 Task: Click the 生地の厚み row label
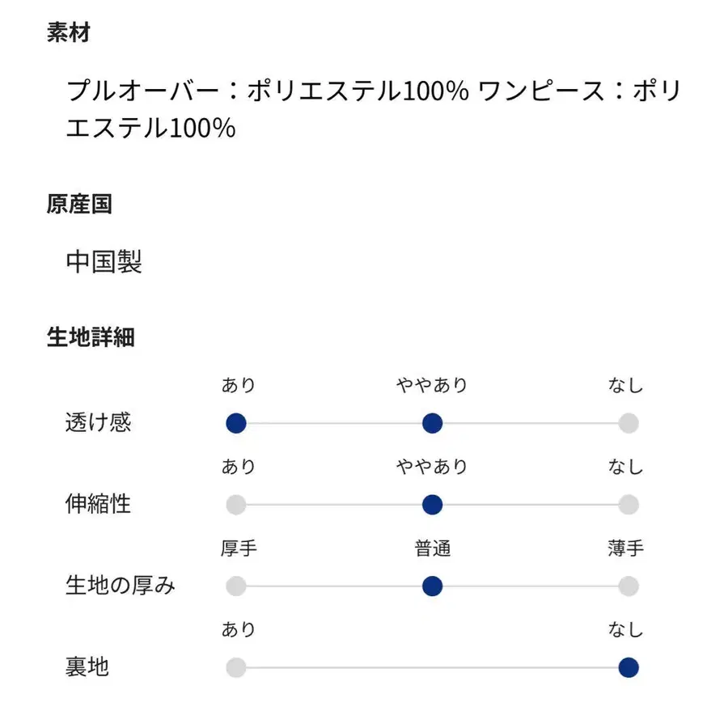click(120, 586)
